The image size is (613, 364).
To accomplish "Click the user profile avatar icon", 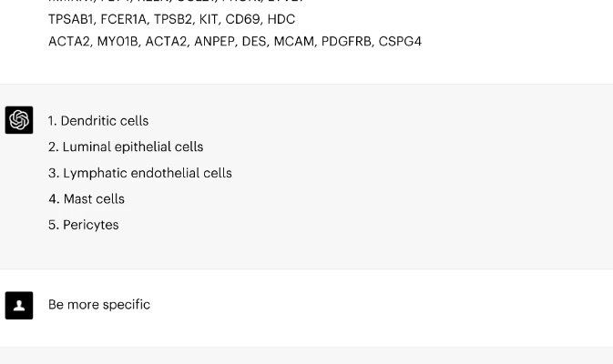I will [19, 305].
